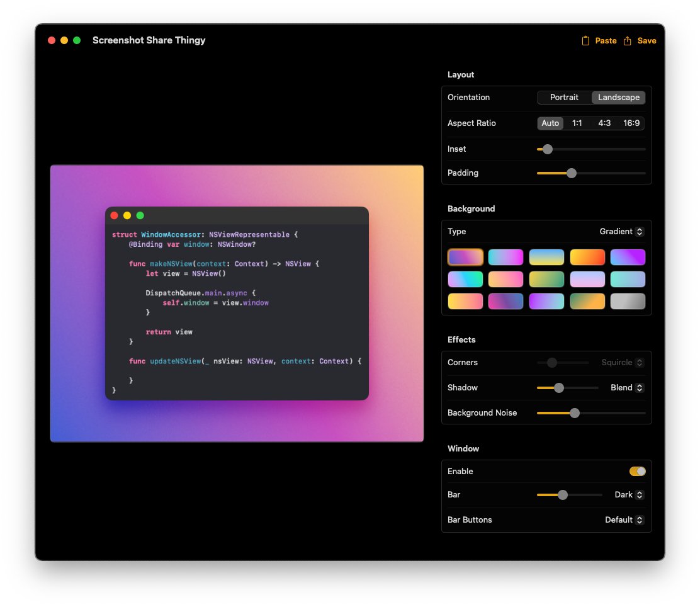Screen dimensions: 700x607
Task: Select the blue-to-yellow gradient swatch
Action: pyautogui.click(x=546, y=258)
